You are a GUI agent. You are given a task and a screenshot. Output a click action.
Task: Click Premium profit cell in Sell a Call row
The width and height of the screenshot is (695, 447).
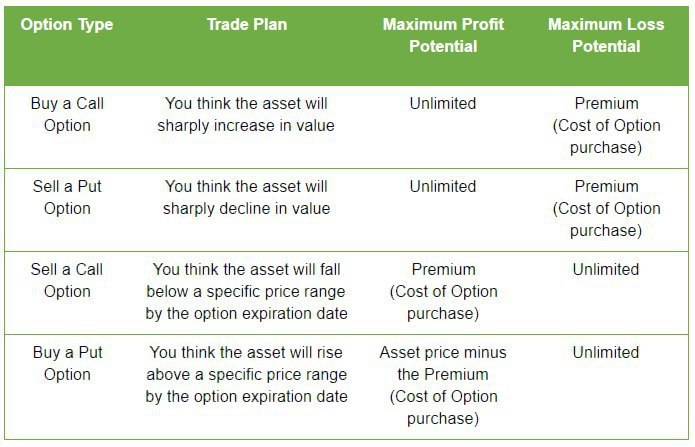[x=443, y=291]
